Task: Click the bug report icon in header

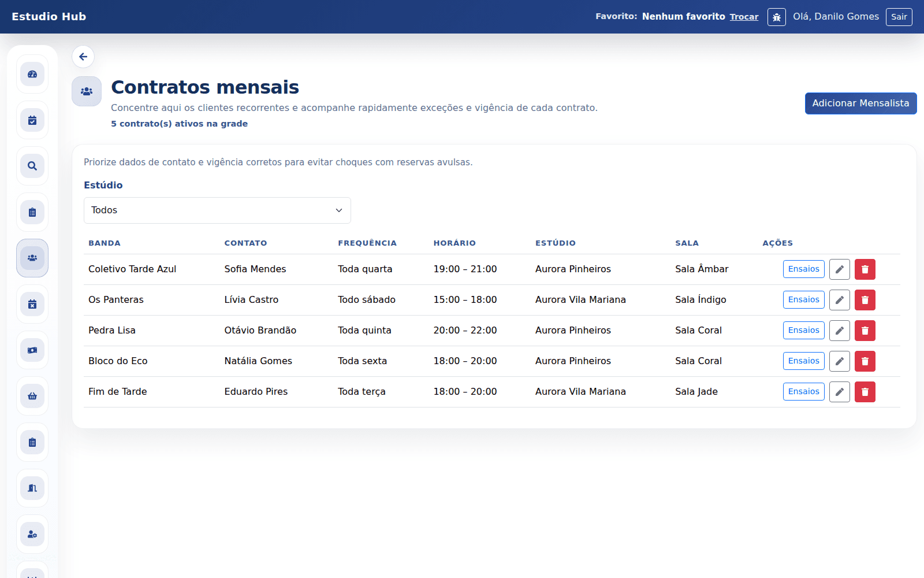Action: (x=777, y=17)
